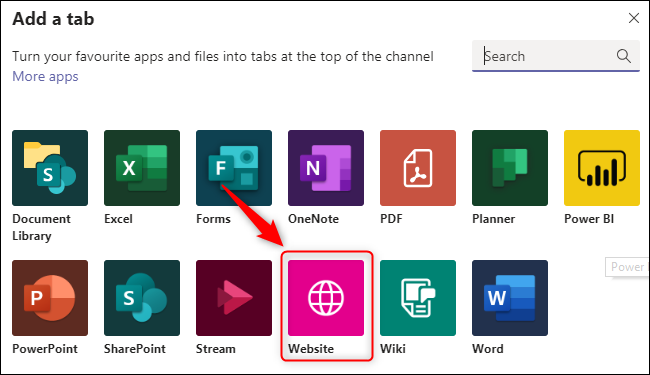The image size is (650, 375).
Task: Select the SharePoint app icon
Action: pos(142,298)
